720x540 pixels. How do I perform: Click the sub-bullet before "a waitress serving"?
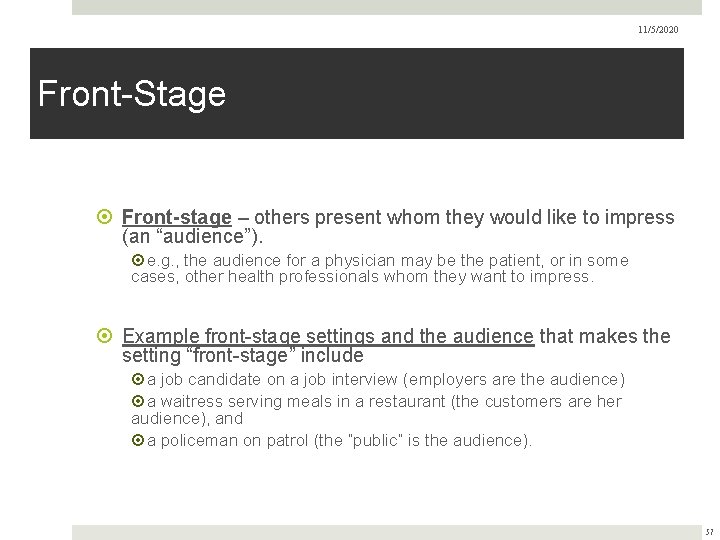[138, 402]
